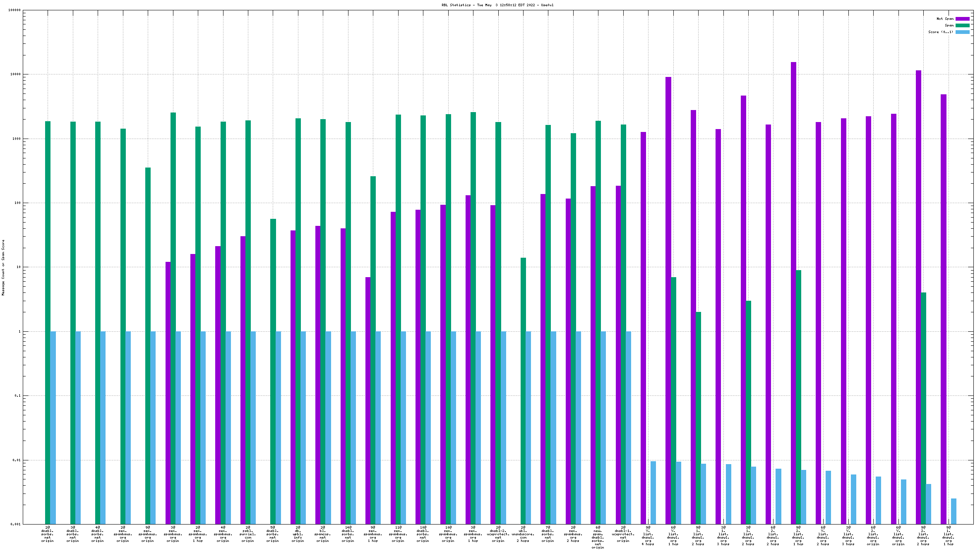The width and height of the screenshot is (980, 551).
Task: Click the dnsbl-2.uceprotect.net origin label
Action: [x=498, y=534]
